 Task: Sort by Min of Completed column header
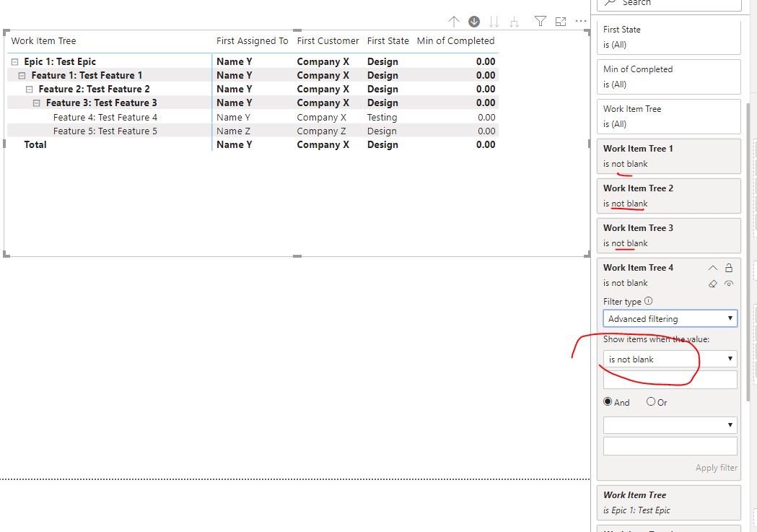(x=455, y=41)
